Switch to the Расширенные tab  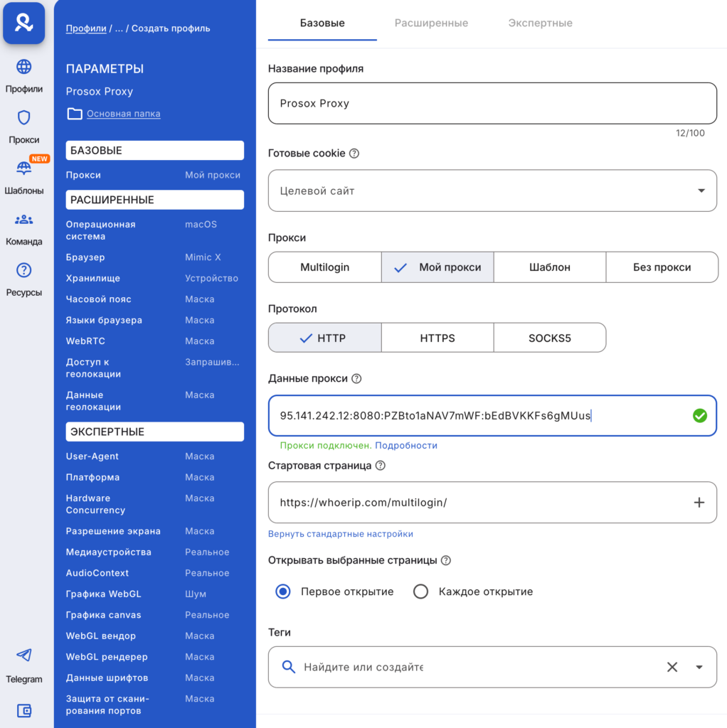431,23
